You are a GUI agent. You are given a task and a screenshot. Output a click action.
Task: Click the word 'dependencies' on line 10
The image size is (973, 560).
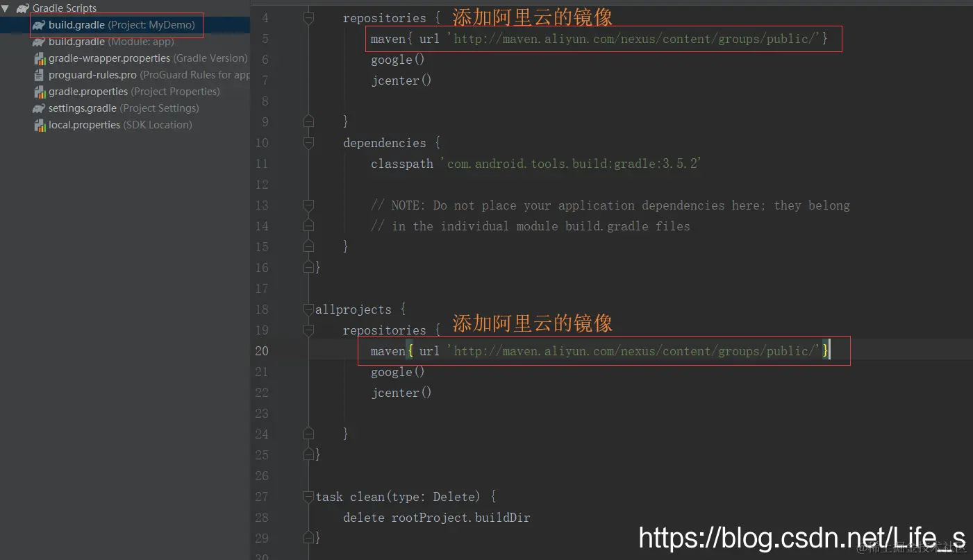(x=385, y=143)
